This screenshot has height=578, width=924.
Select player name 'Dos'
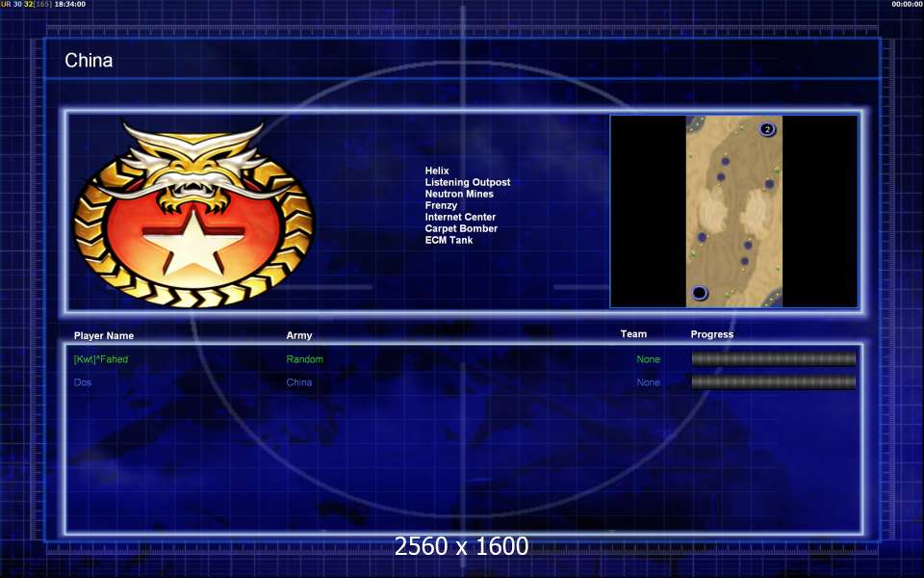83,382
